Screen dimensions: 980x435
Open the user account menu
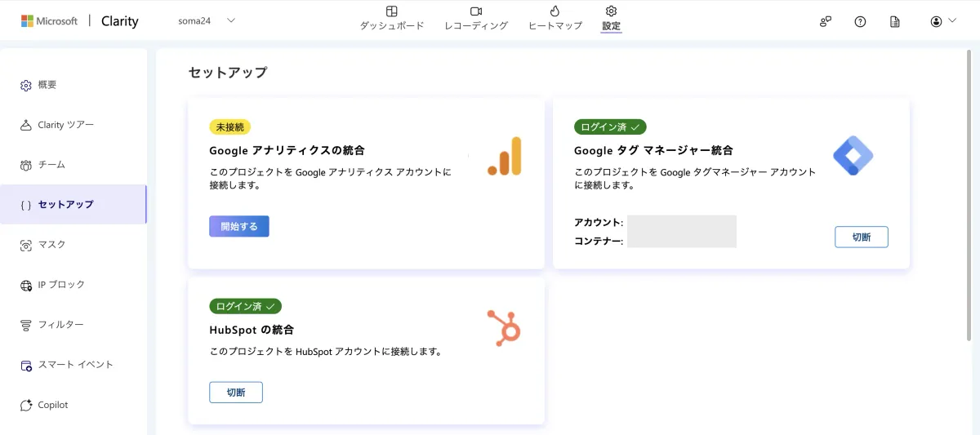[943, 21]
